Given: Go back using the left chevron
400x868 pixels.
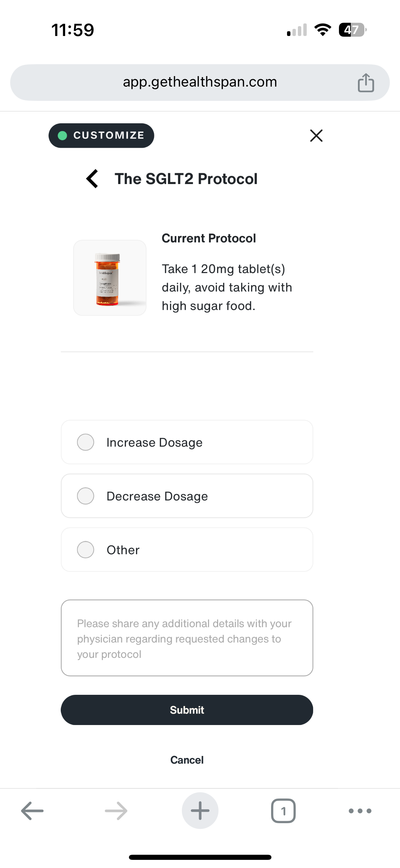Looking at the screenshot, I should pyautogui.click(x=92, y=179).
